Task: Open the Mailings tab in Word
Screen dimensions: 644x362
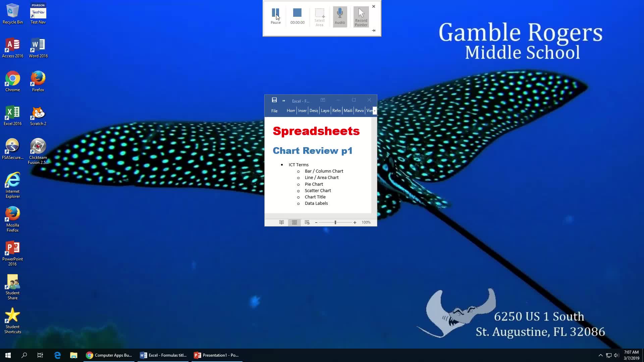Action: tap(348, 111)
